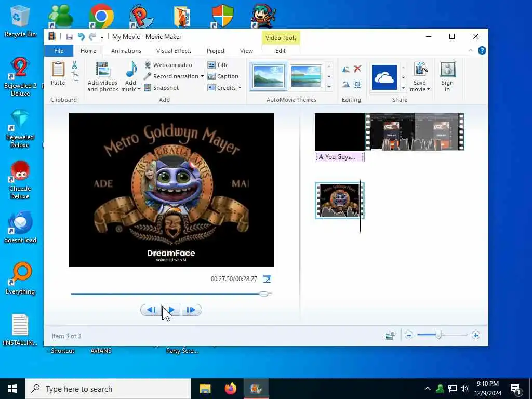The height and width of the screenshot is (399, 532).
Task: View preview in full screen
Action: [x=267, y=279]
